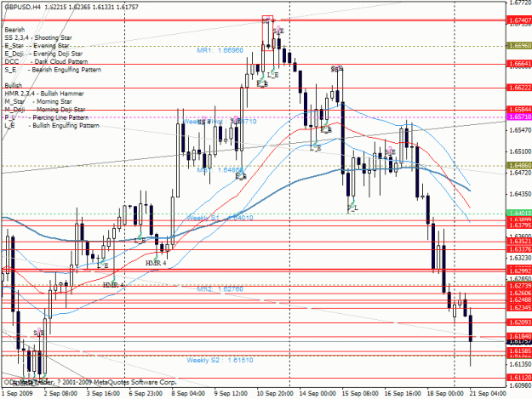Click the 1.63230 price scale value
Viewport: 532px width, 399px height.
(x=520, y=258)
